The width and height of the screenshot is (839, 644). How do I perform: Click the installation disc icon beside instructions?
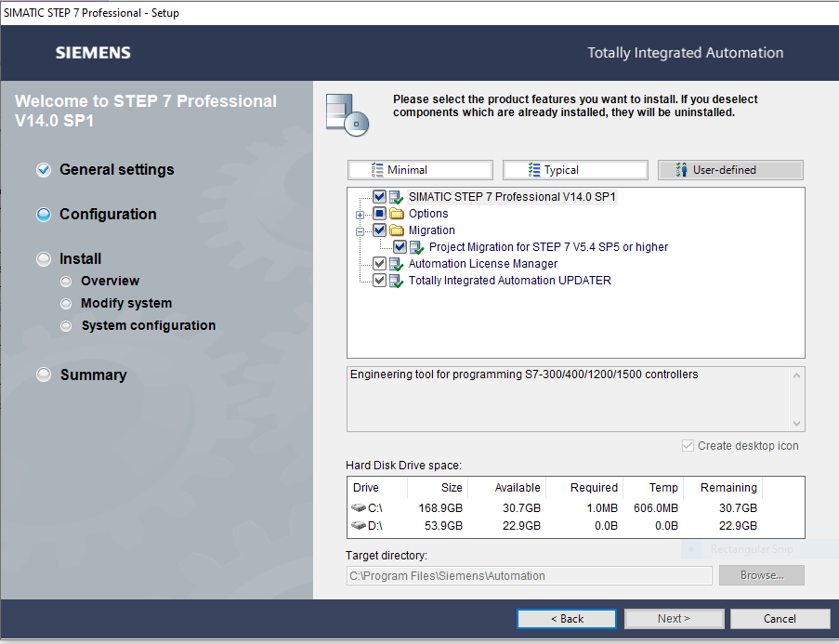pos(347,112)
